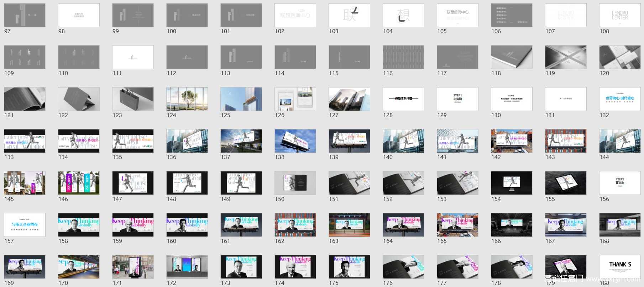The width and height of the screenshot is (644, 287).
Task: Choose slide 116 pattern thumbnail
Action: [x=403, y=57]
